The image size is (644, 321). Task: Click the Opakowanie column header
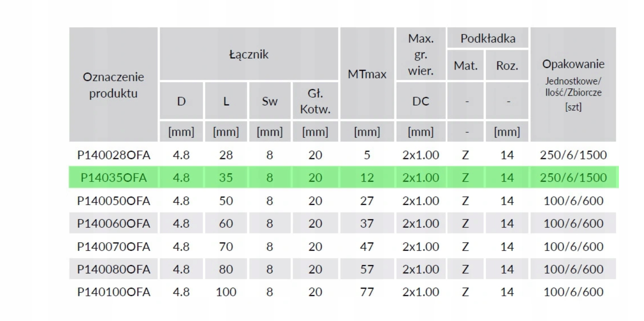pyautogui.click(x=573, y=64)
